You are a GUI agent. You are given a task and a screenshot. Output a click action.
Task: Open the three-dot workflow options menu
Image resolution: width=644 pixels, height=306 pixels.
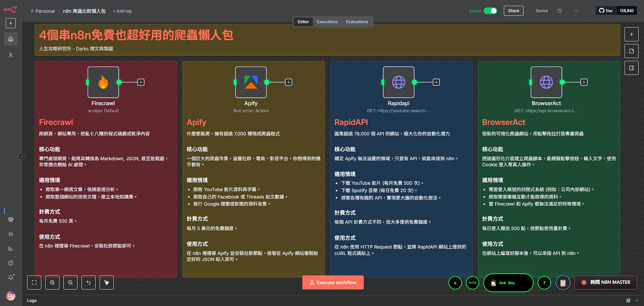click(576, 11)
